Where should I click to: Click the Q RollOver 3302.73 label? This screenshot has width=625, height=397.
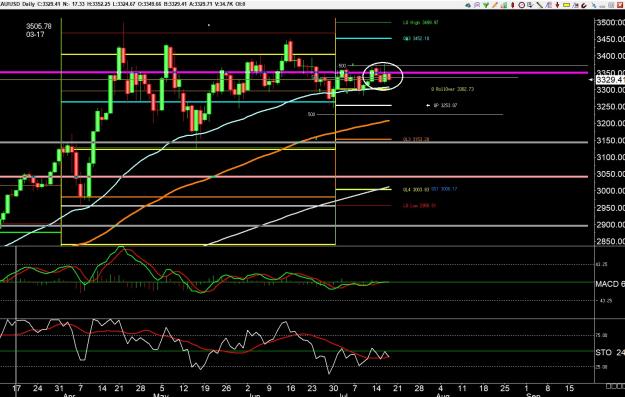452,89
